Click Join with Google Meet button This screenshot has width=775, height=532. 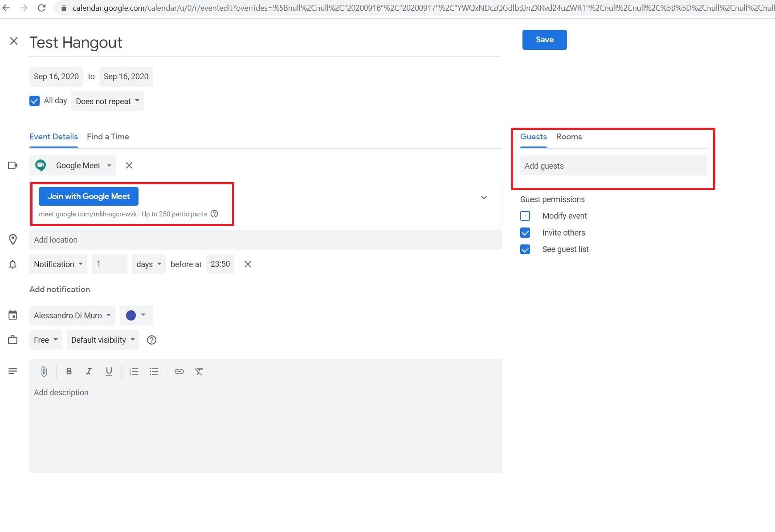[89, 196]
